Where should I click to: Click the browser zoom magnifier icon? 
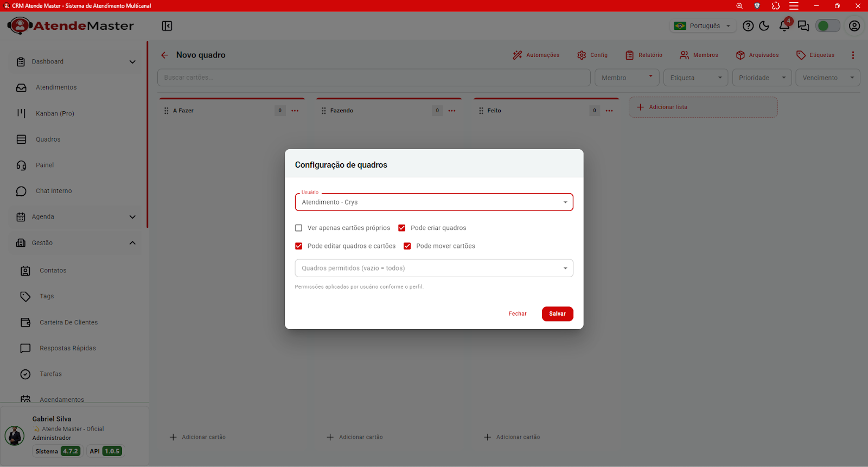739,6
